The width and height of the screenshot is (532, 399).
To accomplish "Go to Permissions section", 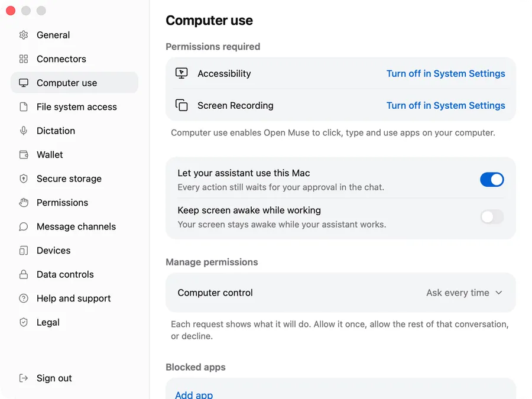I will click(74, 203).
